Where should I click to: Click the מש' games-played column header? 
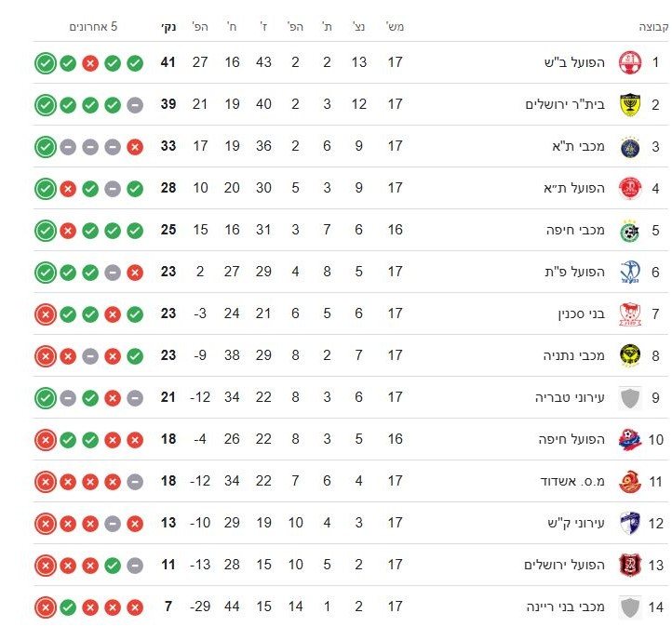(x=396, y=27)
